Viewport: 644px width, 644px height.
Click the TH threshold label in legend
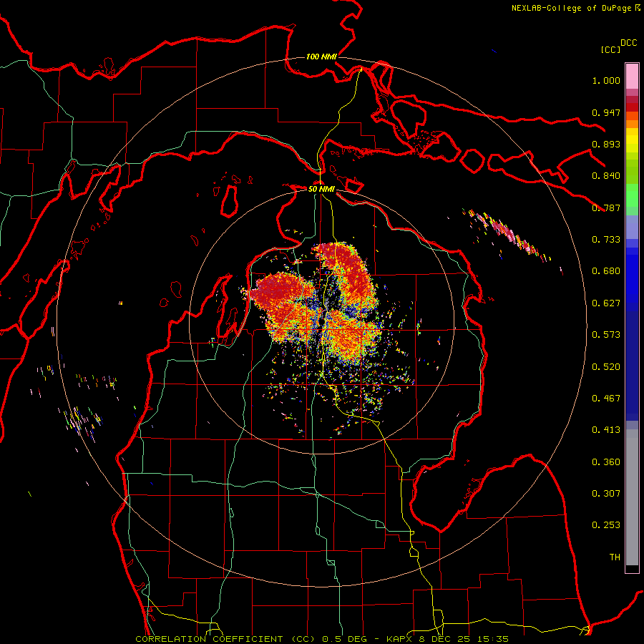[x=615, y=557]
